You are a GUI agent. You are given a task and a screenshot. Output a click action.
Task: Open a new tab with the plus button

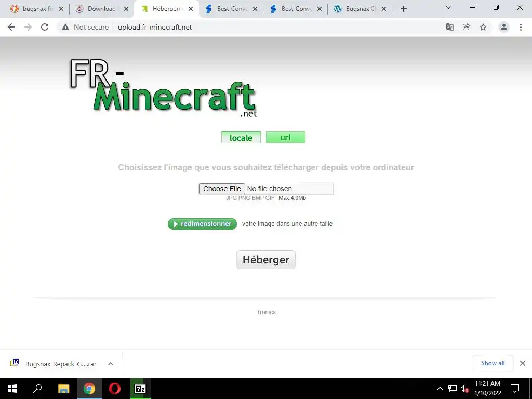pos(403,9)
